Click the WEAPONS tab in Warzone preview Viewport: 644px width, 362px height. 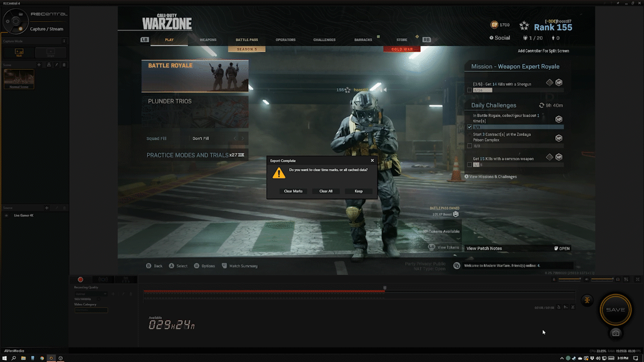click(208, 40)
